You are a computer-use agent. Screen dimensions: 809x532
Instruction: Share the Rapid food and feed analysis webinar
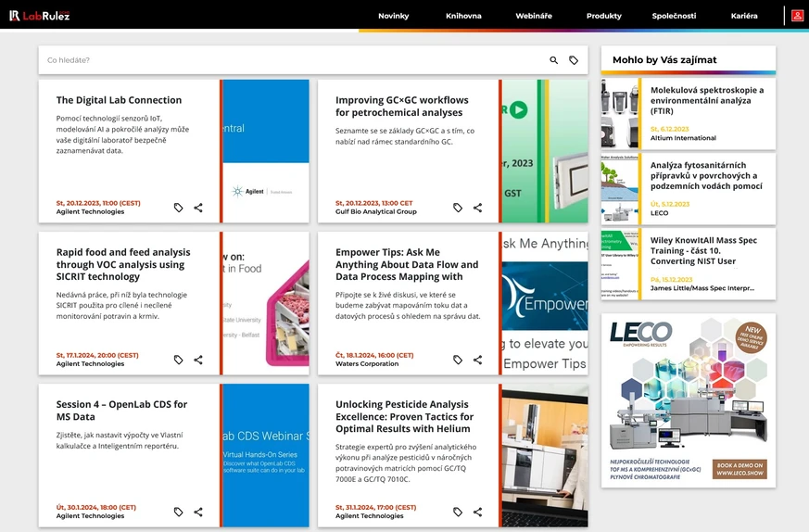pyautogui.click(x=198, y=360)
